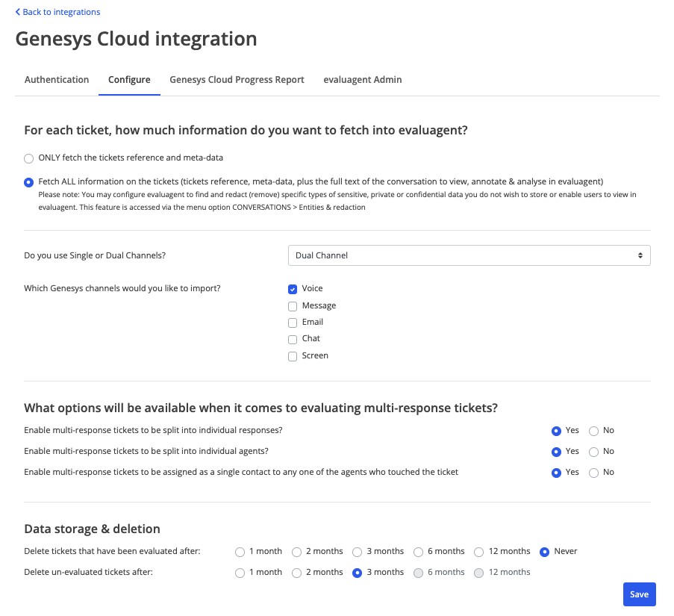Open the Authentication tab
Screen dimensions: 674x616
(57, 80)
